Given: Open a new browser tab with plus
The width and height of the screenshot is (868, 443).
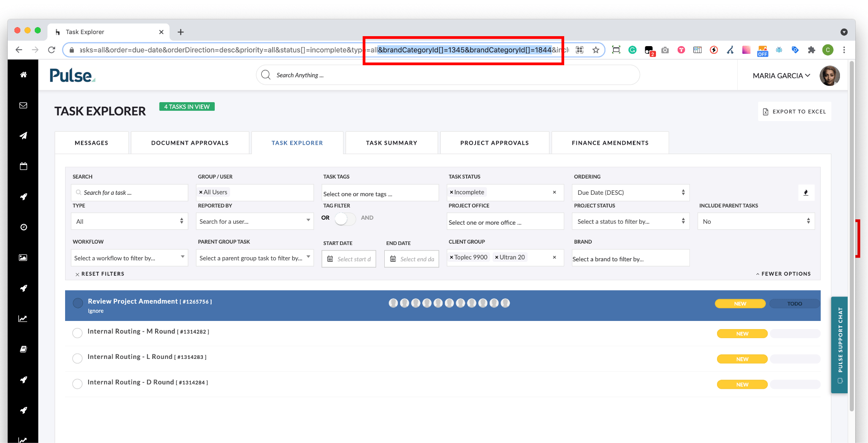Looking at the screenshot, I should 180,32.
